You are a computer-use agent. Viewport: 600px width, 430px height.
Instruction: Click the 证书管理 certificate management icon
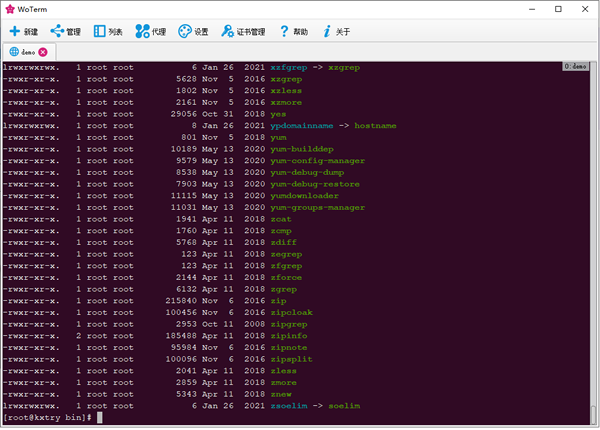[x=228, y=31]
